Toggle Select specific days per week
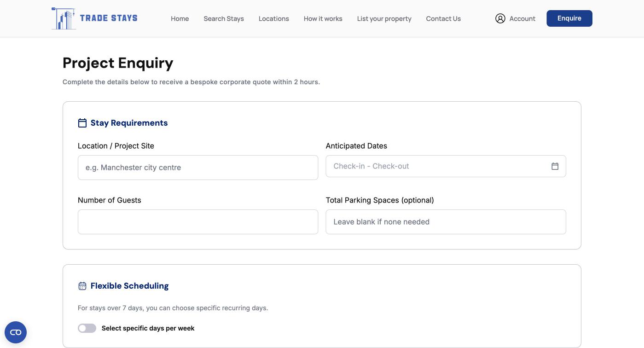The height and width of the screenshot is (348, 644). (x=87, y=328)
